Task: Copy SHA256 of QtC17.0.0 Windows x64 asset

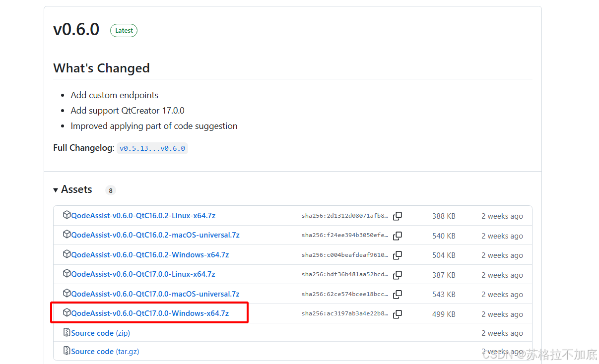Action: 398,314
